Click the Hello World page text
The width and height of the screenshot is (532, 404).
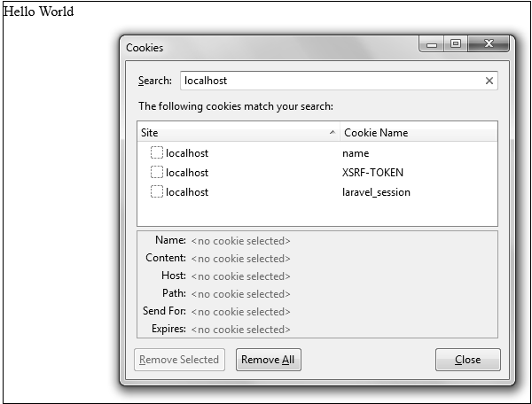39,12
